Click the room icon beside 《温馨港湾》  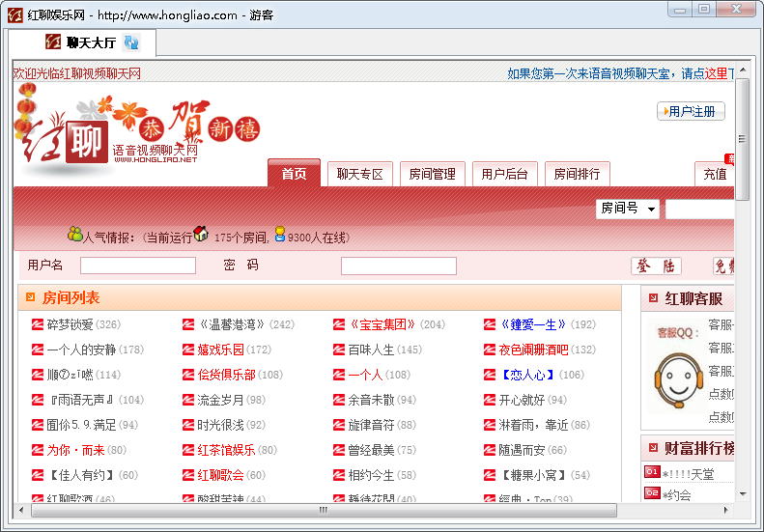click(x=188, y=324)
